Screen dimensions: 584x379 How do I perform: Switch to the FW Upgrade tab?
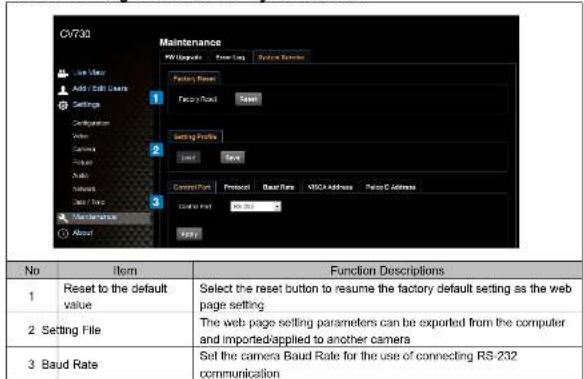[183, 57]
